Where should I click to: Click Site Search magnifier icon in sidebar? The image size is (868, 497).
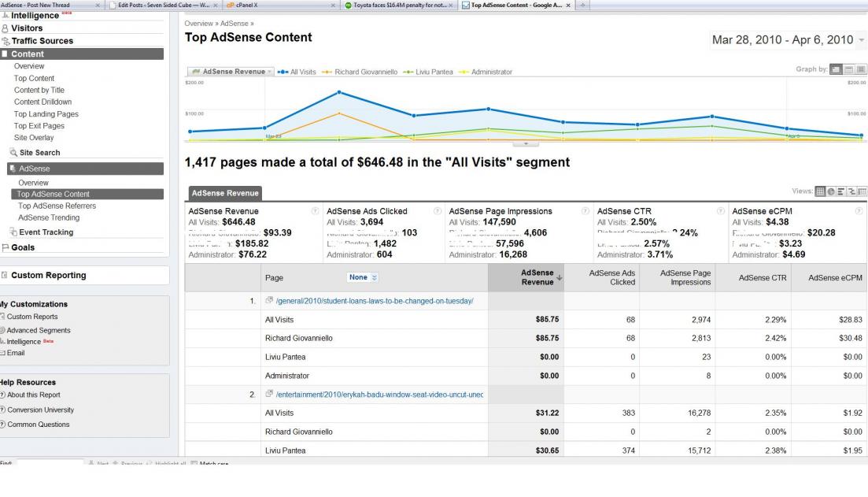[x=13, y=152]
